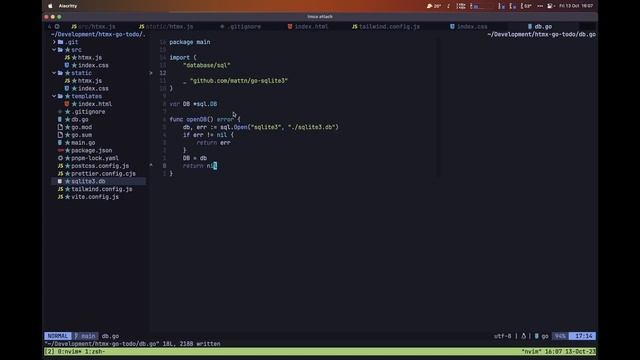Open package.json in the file tree
The width and height of the screenshot is (640, 360).
click(91, 151)
